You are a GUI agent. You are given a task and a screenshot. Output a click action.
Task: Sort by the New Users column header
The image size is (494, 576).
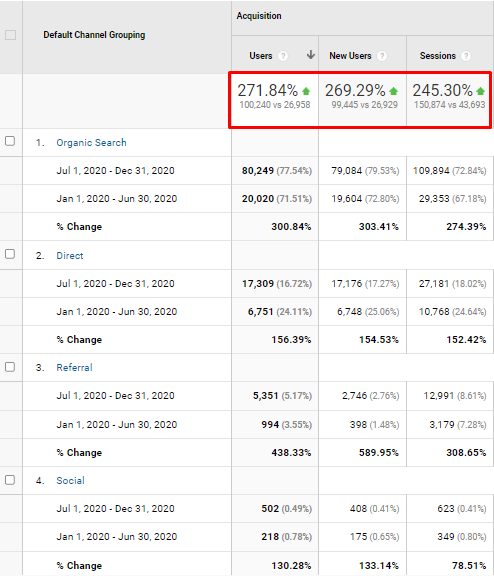pos(350,56)
